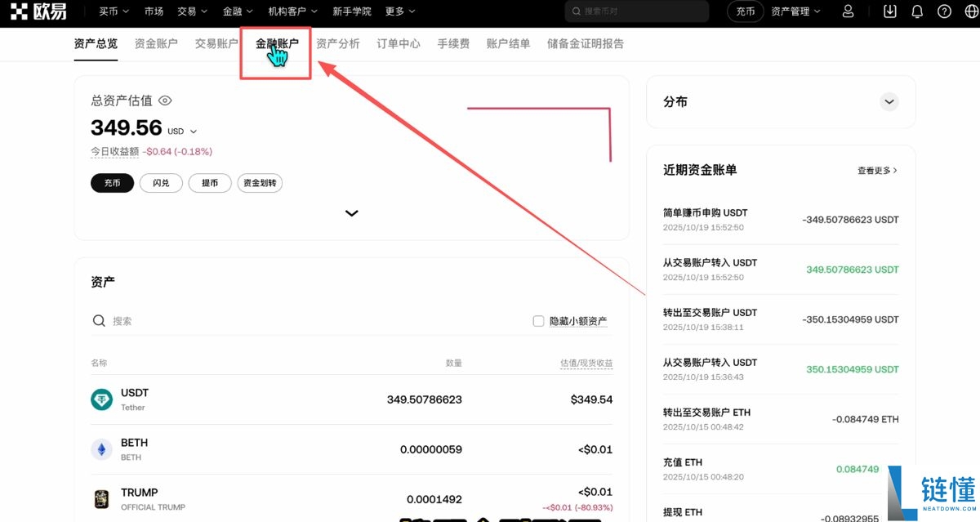Screen dimensions: 980x522
Task: Click the TRUMP coin icon
Action: pyautogui.click(x=101, y=498)
